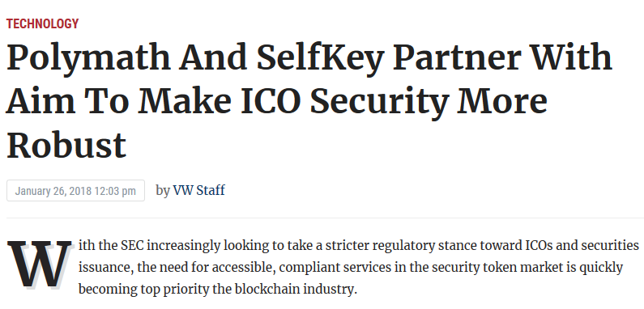Click the article headline title

[x=309, y=101]
